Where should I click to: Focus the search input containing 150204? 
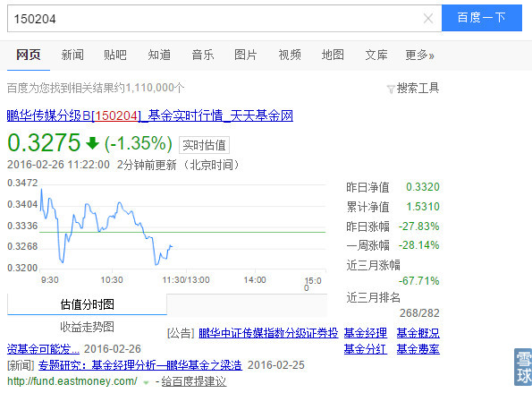point(224,18)
